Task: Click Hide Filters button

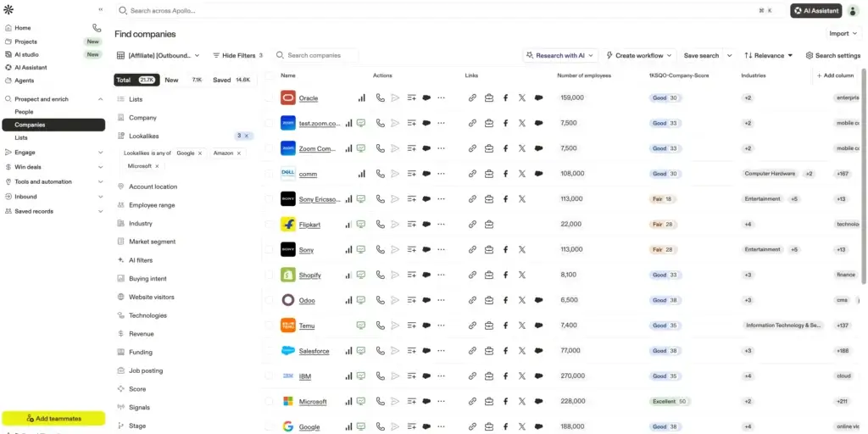Action: [x=238, y=55]
